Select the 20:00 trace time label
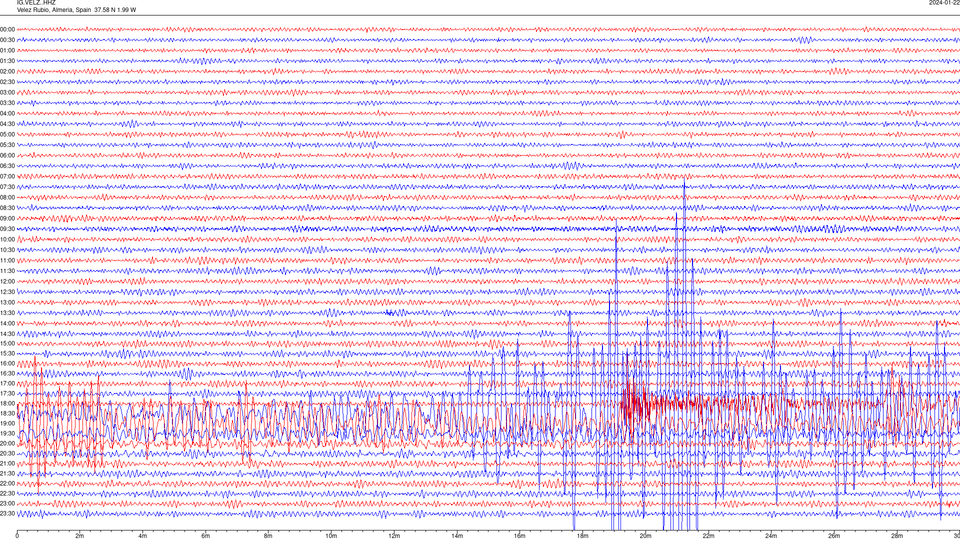The height and width of the screenshot is (540, 960). (x=7, y=443)
